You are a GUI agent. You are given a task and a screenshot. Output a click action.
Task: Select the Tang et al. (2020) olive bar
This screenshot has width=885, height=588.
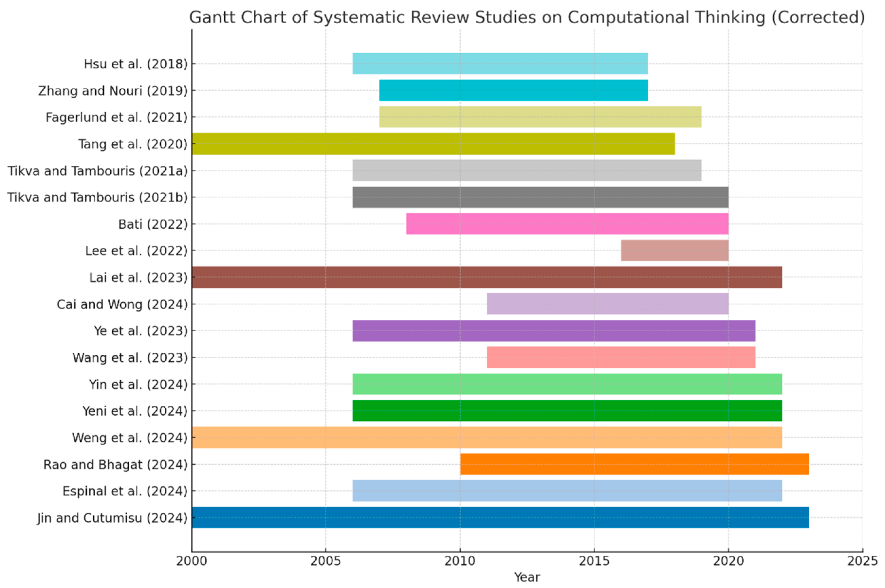(x=433, y=144)
